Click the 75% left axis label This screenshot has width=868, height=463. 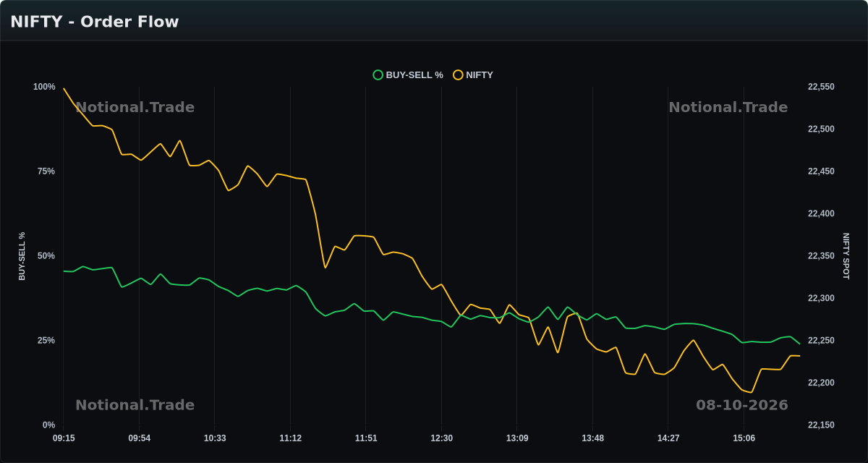(x=46, y=171)
